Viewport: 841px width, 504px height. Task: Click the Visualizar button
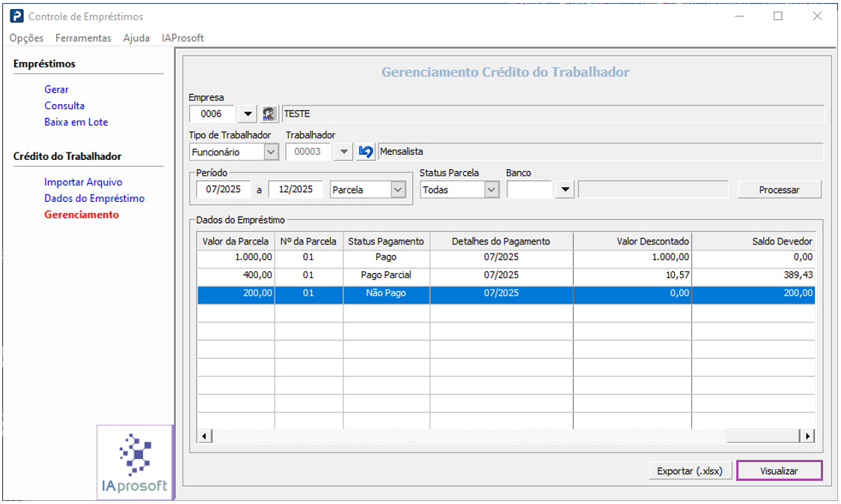pyautogui.click(x=779, y=471)
